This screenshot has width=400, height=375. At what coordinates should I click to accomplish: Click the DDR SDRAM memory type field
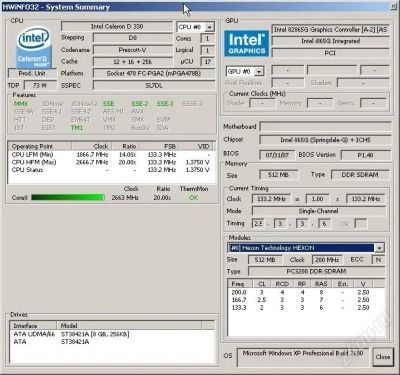[x=360, y=175]
